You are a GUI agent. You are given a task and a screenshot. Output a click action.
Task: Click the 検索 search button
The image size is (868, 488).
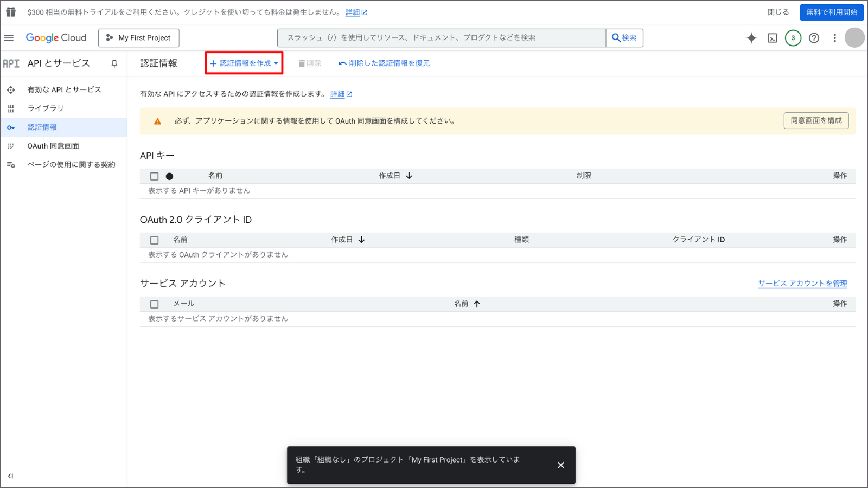point(624,38)
